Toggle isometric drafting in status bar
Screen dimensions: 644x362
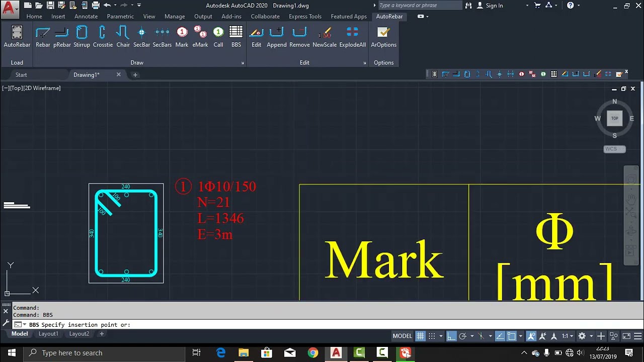click(x=481, y=336)
